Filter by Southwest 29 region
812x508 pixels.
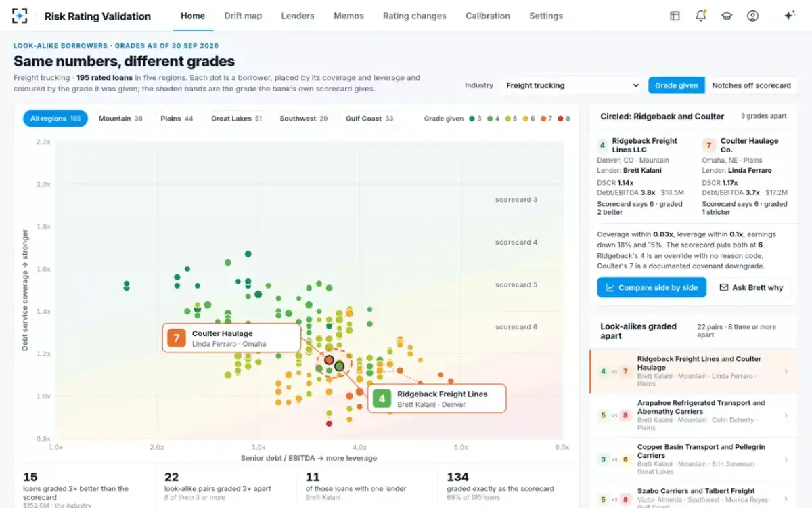click(x=304, y=119)
